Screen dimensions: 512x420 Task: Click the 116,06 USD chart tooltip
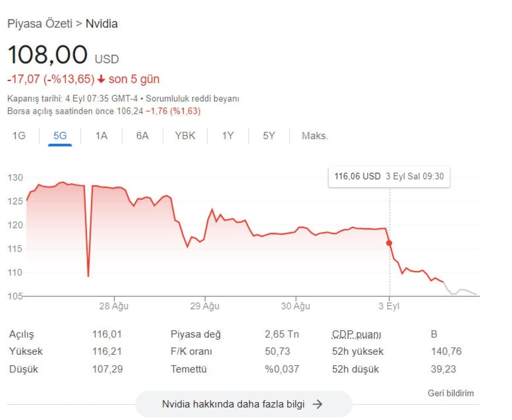pos(389,177)
